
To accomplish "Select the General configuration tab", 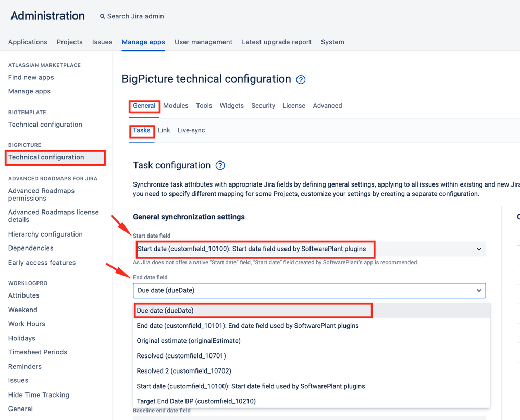I will (144, 105).
